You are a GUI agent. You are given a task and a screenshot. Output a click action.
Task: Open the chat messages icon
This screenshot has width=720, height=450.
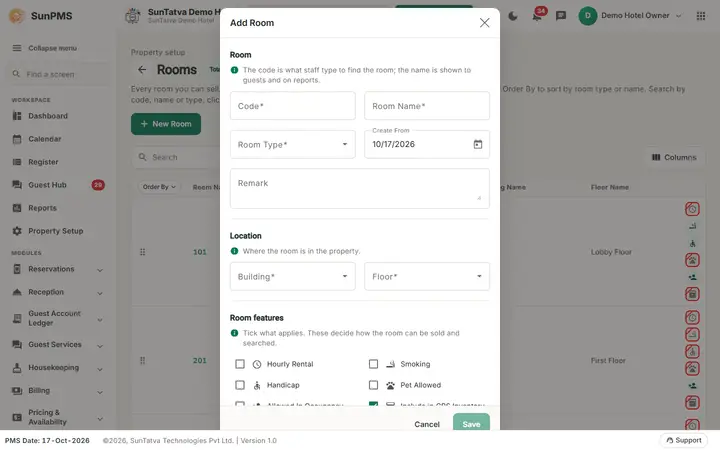tap(561, 16)
